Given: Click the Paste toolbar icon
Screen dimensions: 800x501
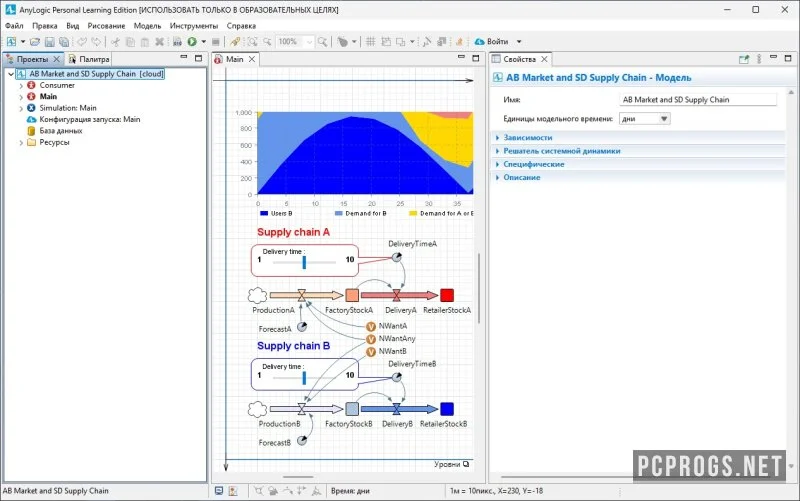Looking at the screenshot, I should 145,41.
